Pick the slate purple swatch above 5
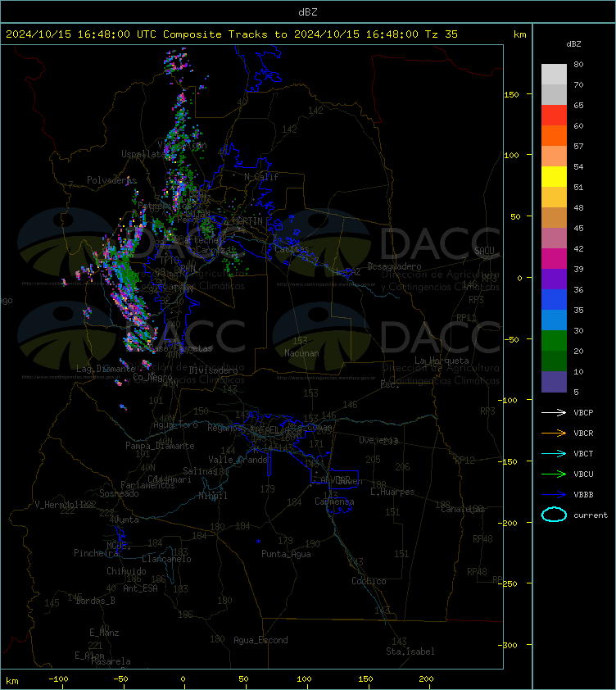 554,382
